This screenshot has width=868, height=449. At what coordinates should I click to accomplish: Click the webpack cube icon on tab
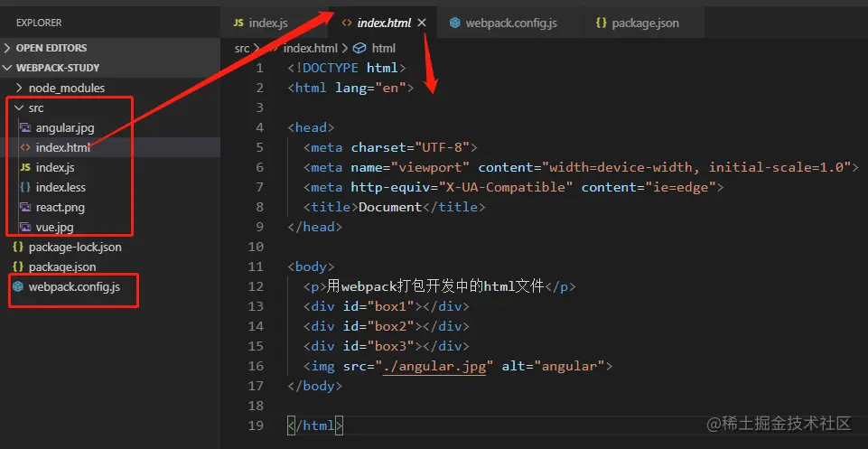455,23
